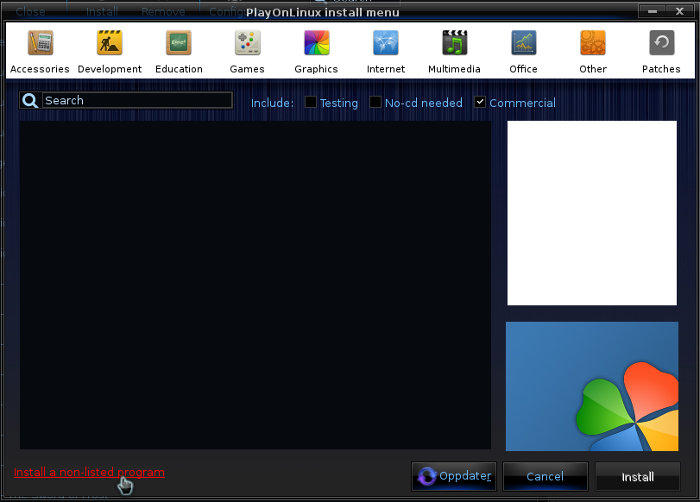This screenshot has height=502, width=700.
Task: Close the PlayOnLinux install menu window
Action: pyautogui.click(x=680, y=11)
